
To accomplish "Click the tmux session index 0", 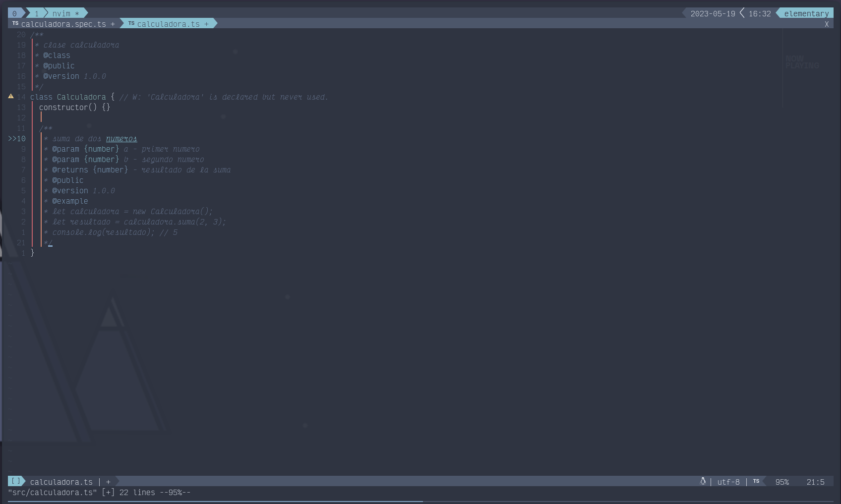I will 15,13.
